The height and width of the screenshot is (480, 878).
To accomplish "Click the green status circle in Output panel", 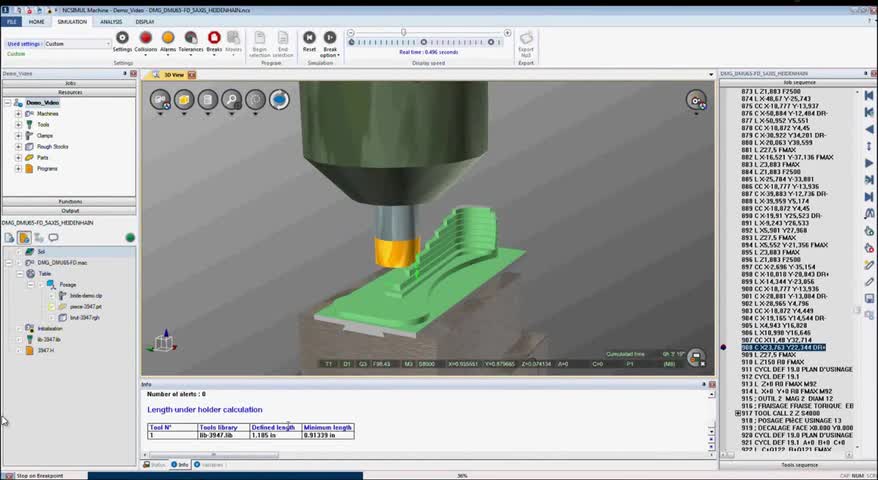I will (130, 237).
